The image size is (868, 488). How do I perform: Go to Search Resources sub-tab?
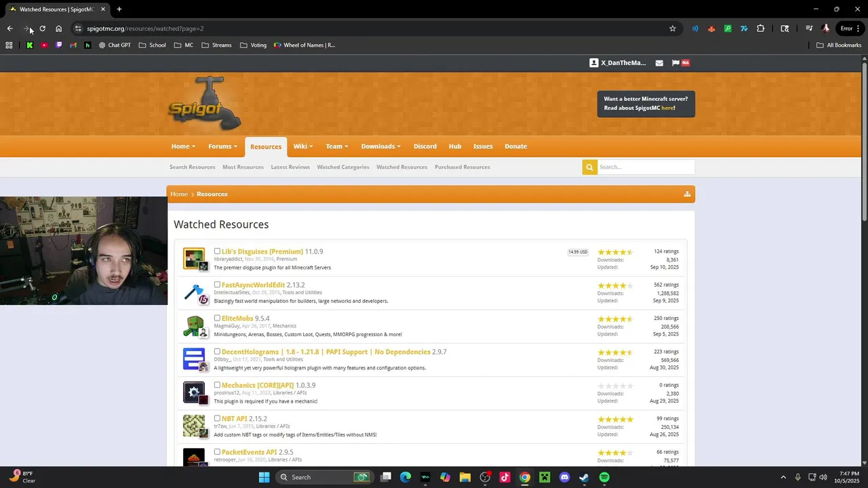pos(193,167)
